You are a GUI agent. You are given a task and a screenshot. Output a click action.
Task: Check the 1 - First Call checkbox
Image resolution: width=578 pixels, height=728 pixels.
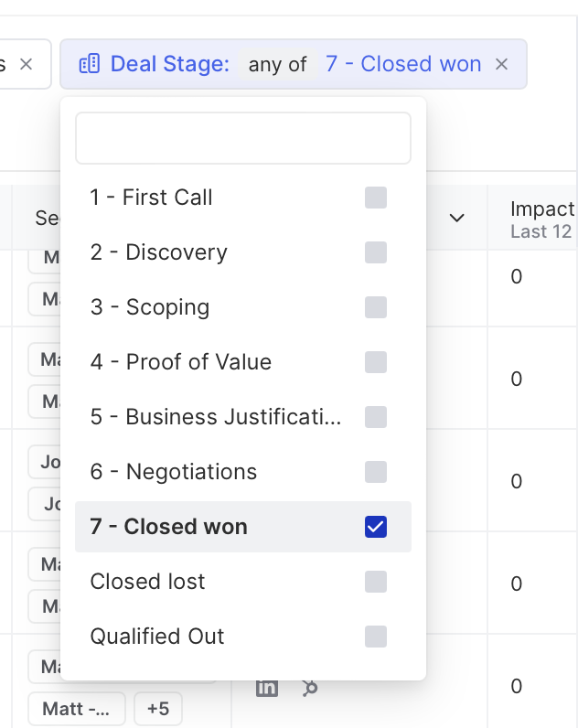tap(376, 198)
